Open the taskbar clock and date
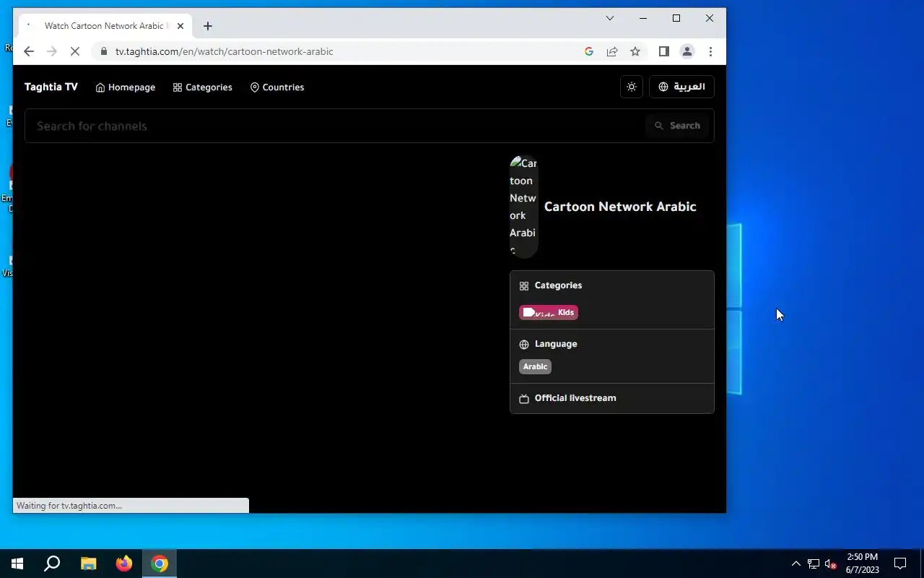The height and width of the screenshot is (578, 924). point(863,564)
